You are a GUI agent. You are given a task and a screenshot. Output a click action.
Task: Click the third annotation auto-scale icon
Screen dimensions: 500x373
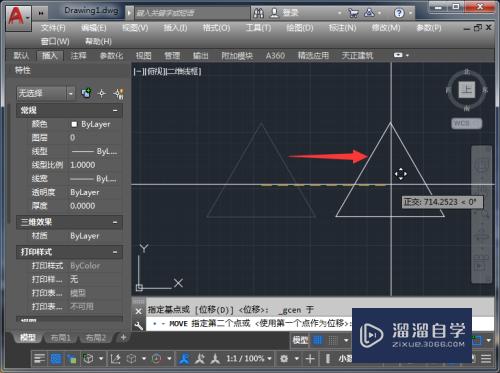215,359
